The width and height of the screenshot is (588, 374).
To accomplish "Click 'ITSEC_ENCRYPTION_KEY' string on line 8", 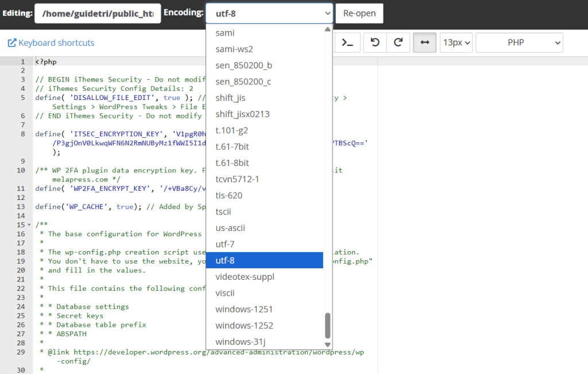I will pyautogui.click(x=117, y=134).
